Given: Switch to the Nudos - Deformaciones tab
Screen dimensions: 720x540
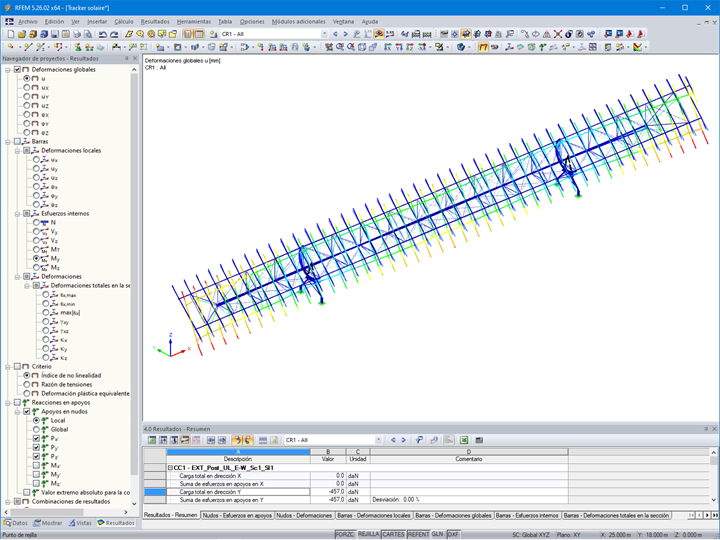Looking at the screenshot, I should (304, 516).
